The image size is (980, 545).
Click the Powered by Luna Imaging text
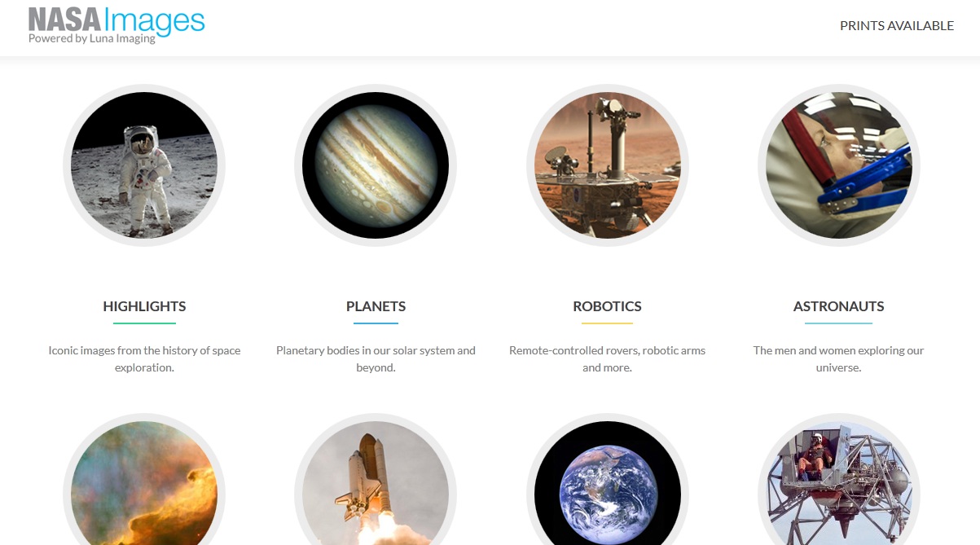(91, 38)
